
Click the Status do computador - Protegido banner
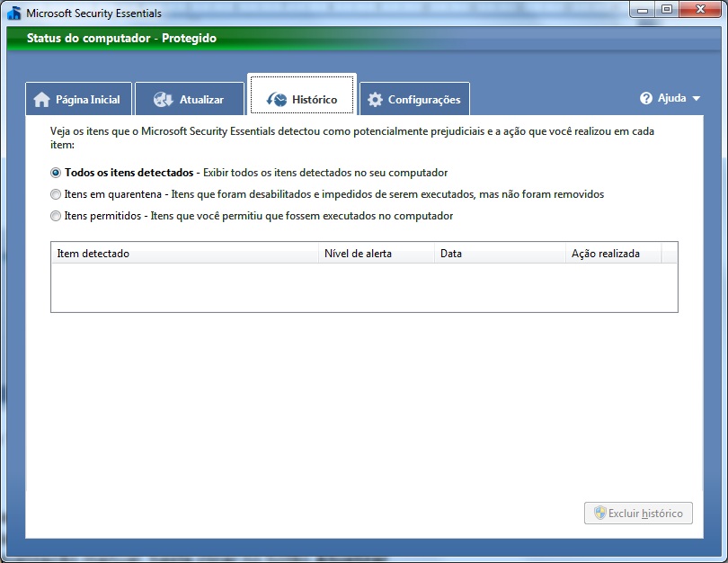(364, 38)
